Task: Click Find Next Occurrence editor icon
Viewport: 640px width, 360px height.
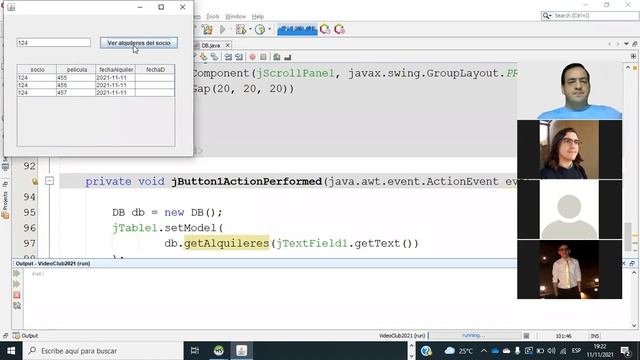Action: [214, 57]
